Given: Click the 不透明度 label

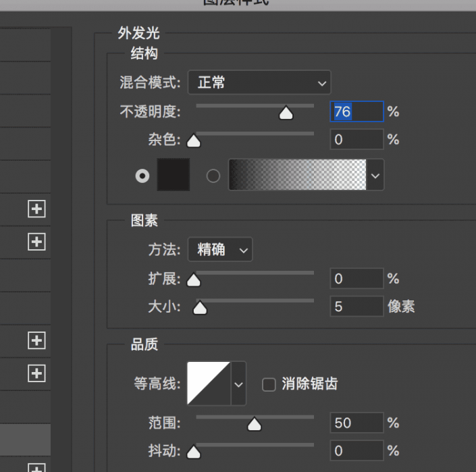Looking at the screenshot, I should 150,111.
